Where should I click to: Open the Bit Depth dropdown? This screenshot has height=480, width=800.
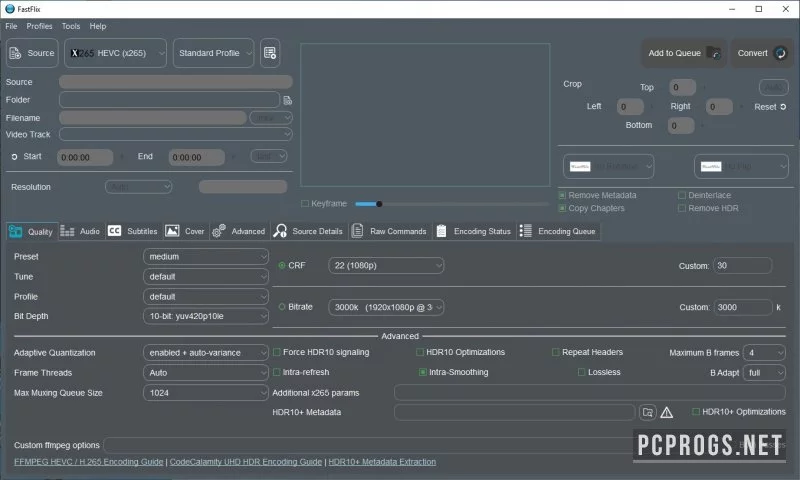pos(206,316)
